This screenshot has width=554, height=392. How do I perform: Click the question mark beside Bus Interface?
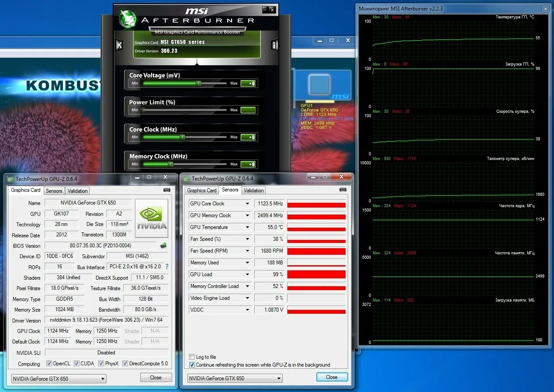[166, 267]
